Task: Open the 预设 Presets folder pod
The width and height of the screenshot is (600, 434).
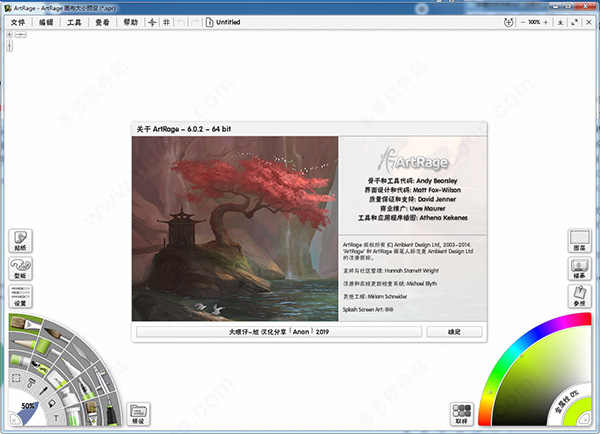Action: pos(138,414)
